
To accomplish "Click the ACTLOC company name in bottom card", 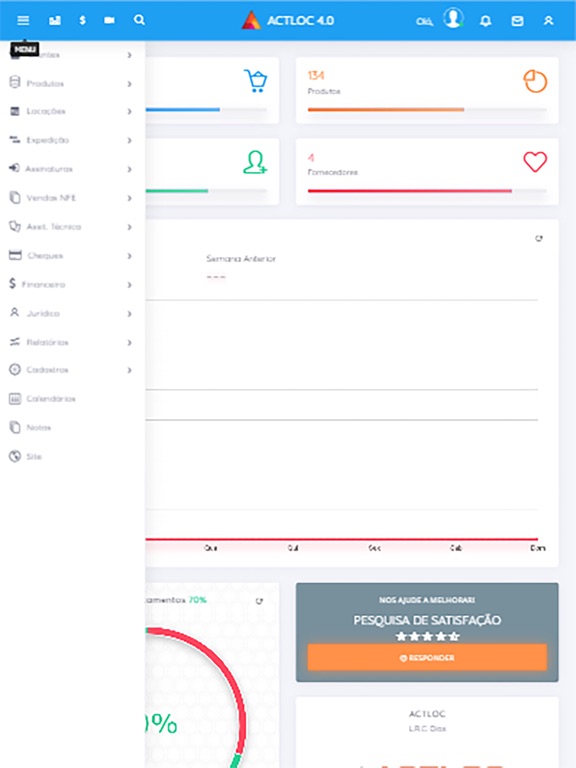I will tap(427, 714).
